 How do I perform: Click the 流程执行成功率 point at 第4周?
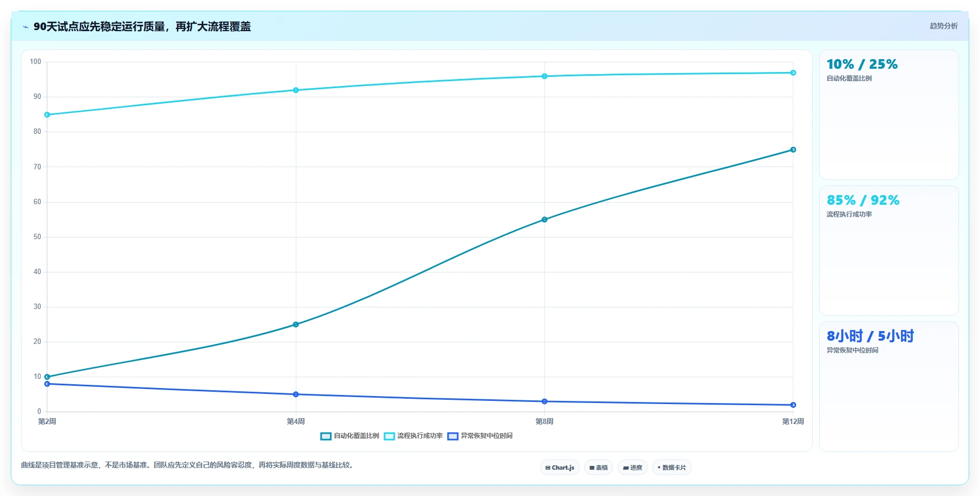point(296,90)
